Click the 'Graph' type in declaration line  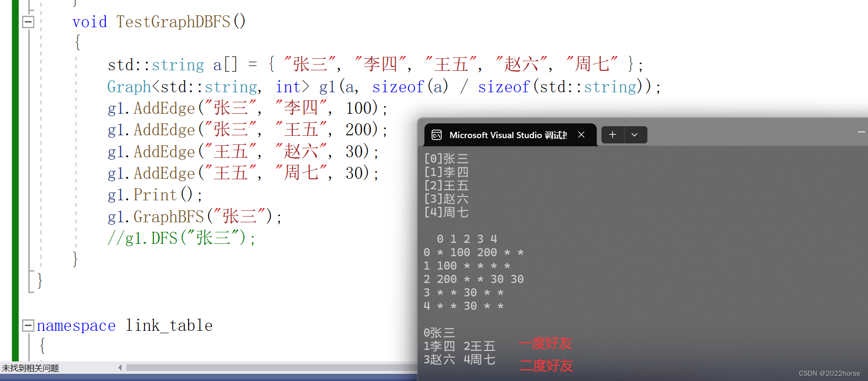(x=129, y=87)
